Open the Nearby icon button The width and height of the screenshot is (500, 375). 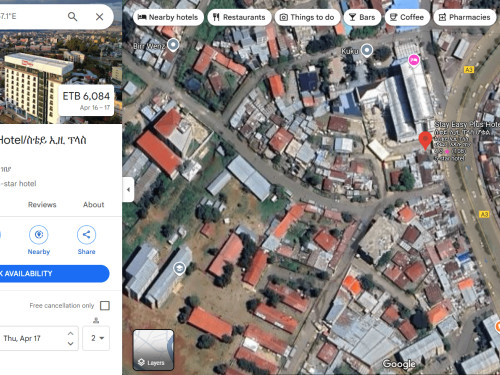pyautogui.click(x=39, y=235)
